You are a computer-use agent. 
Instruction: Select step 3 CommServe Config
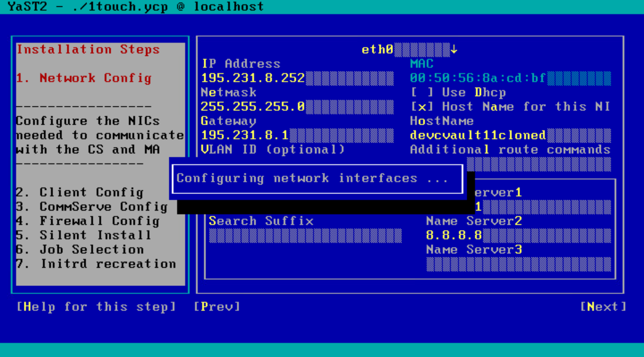click(x=92, y=207)
